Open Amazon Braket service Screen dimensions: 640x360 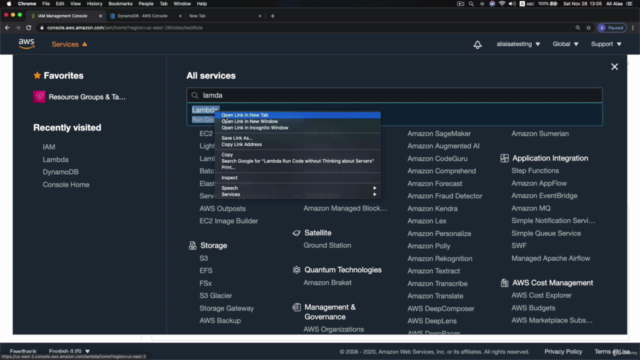327,282
